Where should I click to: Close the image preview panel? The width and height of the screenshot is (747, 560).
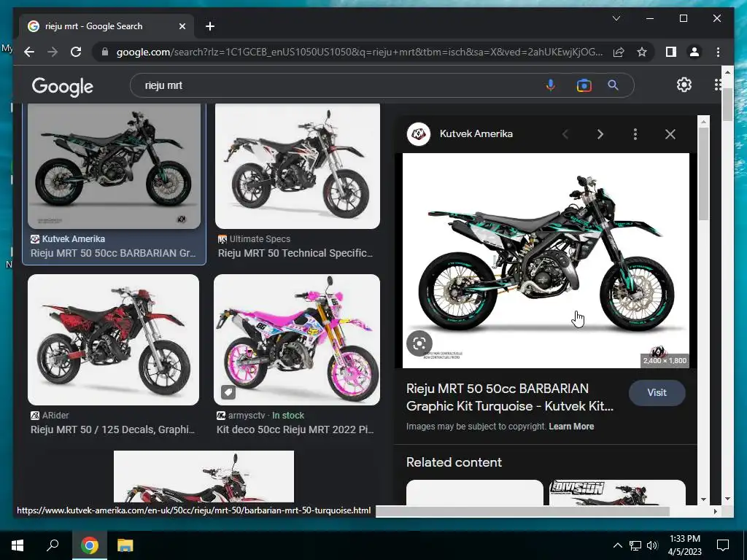pyautogui.click(x=670, y=134)
